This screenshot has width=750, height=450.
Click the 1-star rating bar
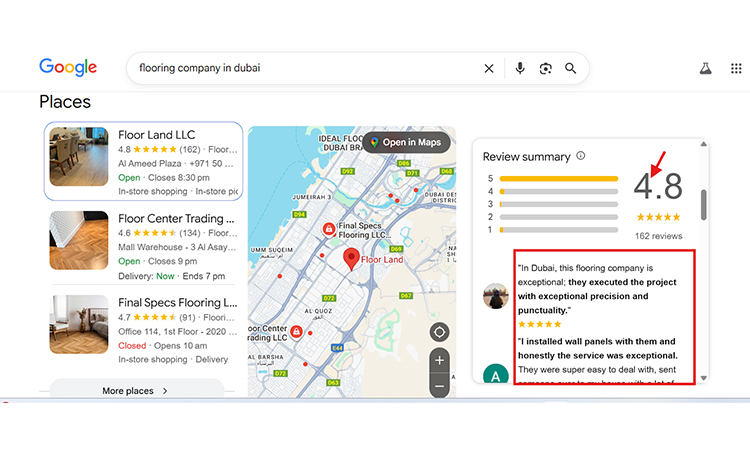[559, 230]
